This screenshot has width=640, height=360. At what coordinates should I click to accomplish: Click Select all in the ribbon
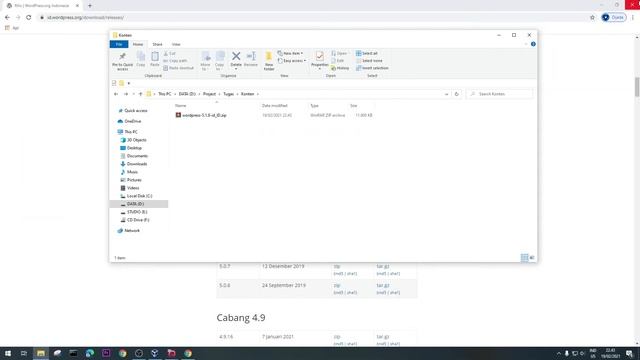click(x=367, y=53)
